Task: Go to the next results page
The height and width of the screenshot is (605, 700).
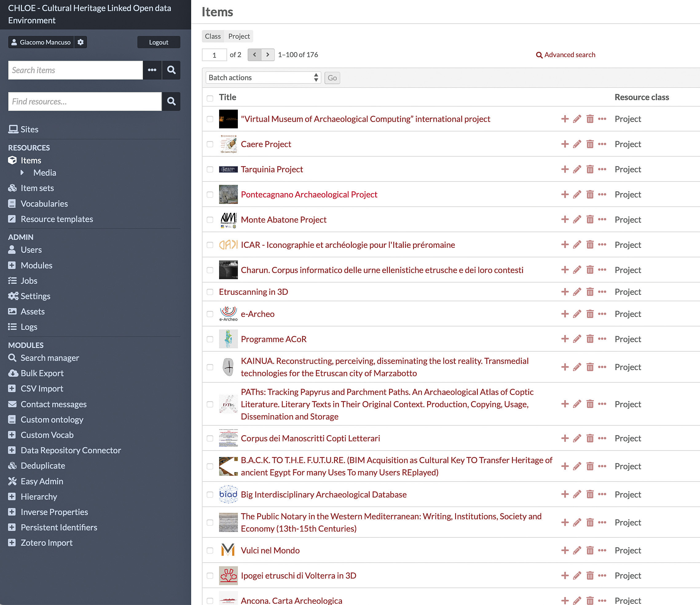Action: 268,55
